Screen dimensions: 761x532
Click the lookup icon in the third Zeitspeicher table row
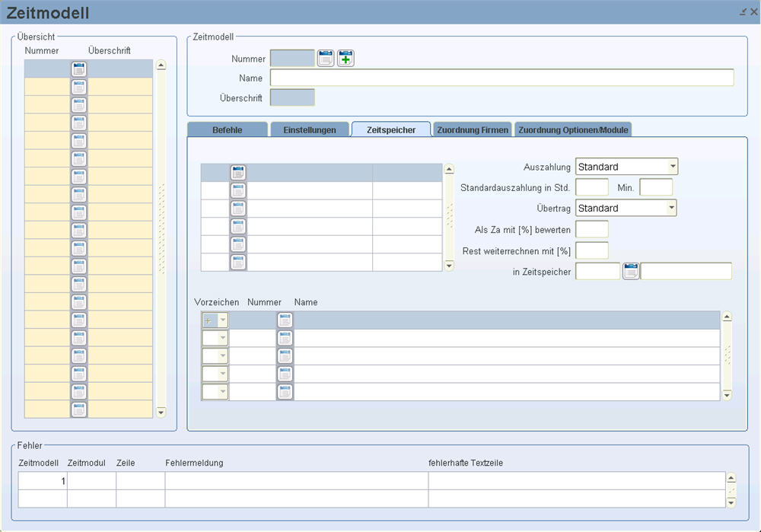[237, 209]
